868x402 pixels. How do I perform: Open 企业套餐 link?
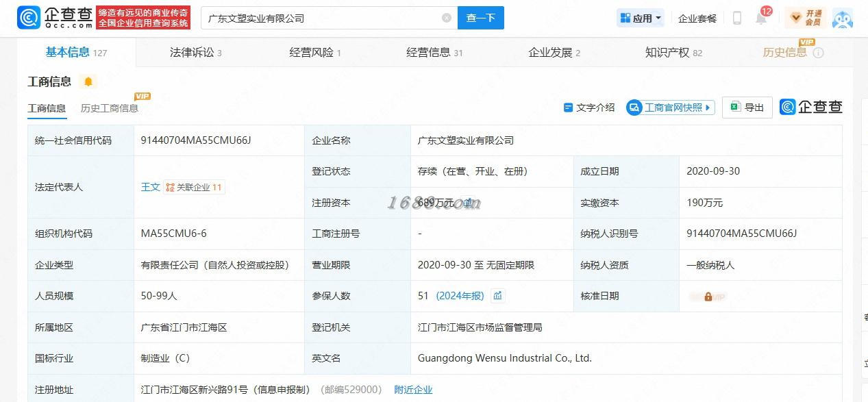(x=697, y=18)
